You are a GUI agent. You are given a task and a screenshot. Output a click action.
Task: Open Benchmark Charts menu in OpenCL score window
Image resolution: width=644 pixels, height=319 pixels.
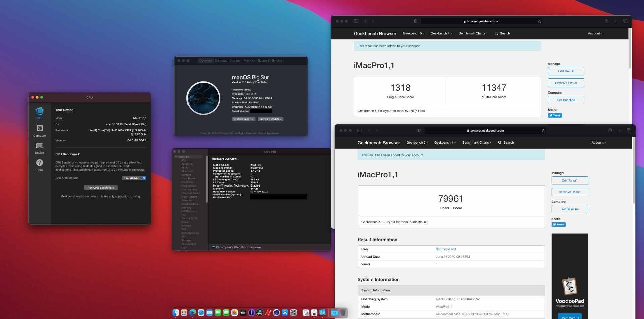pos(477,143)
